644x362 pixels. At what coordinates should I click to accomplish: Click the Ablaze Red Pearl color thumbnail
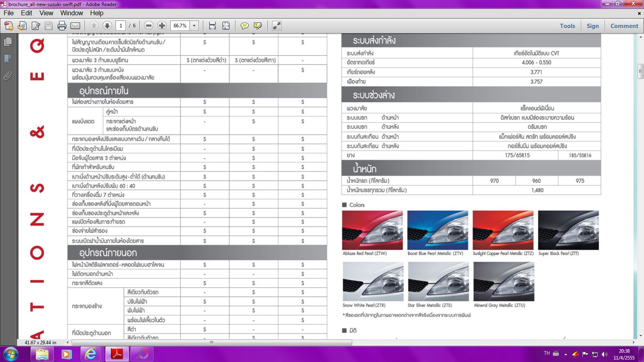point(372,230)
